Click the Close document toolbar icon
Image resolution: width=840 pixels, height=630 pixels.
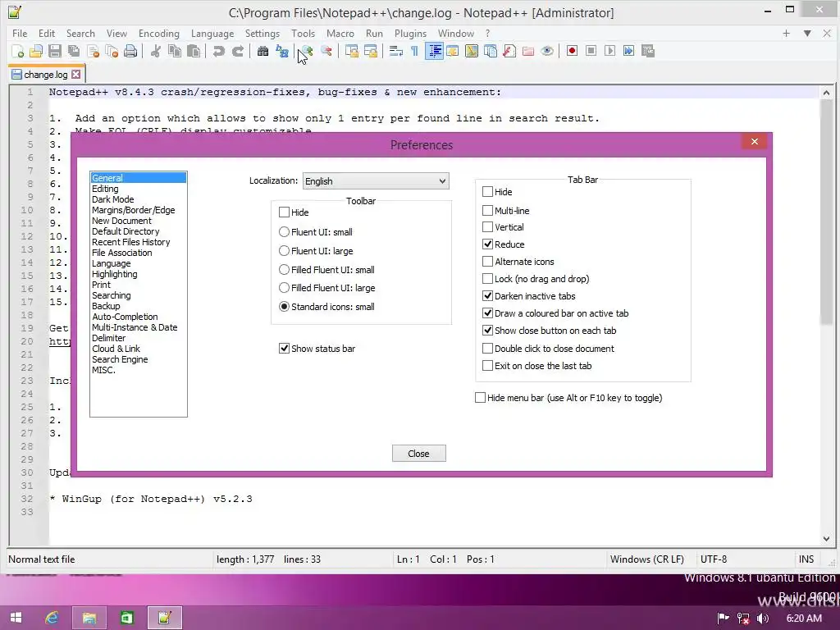coord(93,51)
